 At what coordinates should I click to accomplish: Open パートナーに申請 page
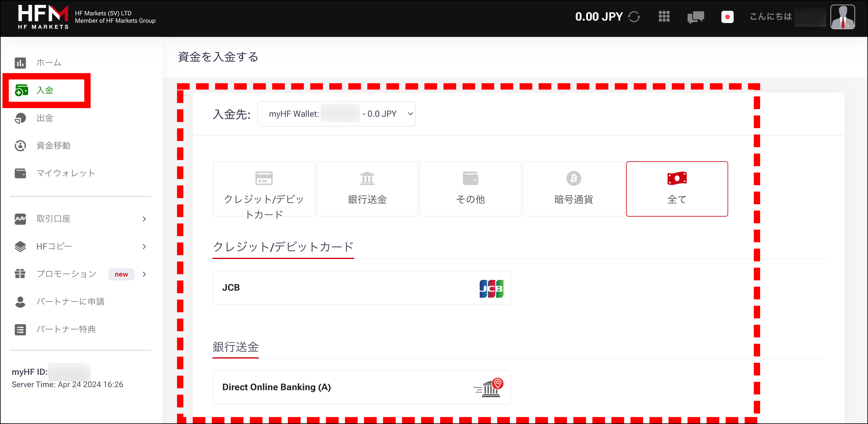(x=70, y=301)
